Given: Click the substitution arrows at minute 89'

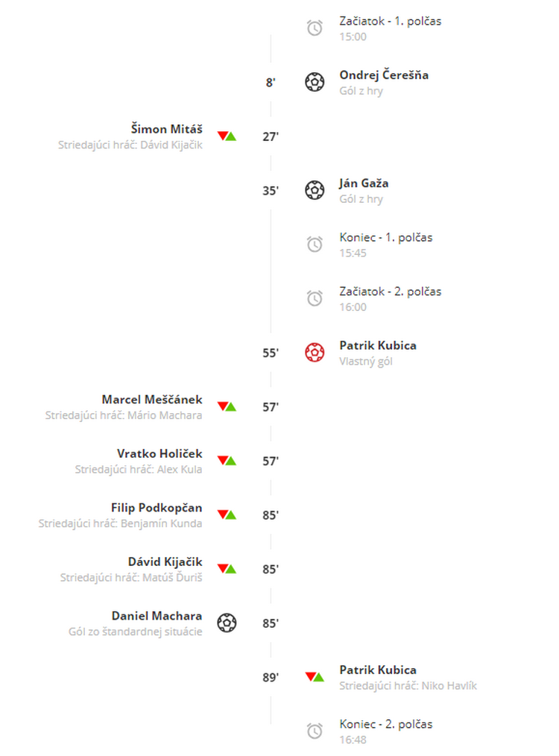Looking at the screenshot, I should coord(315,677).
